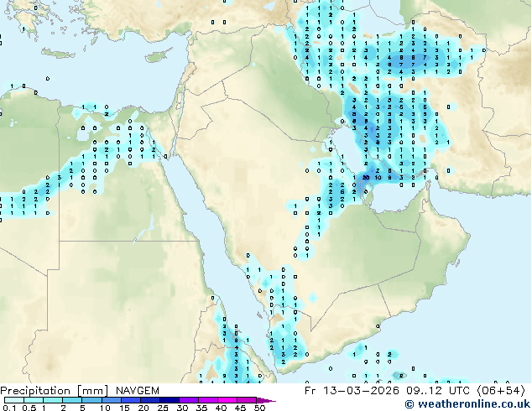Click the '50' legend scale label
Screen dimensions: 532x411
point(260,408)
